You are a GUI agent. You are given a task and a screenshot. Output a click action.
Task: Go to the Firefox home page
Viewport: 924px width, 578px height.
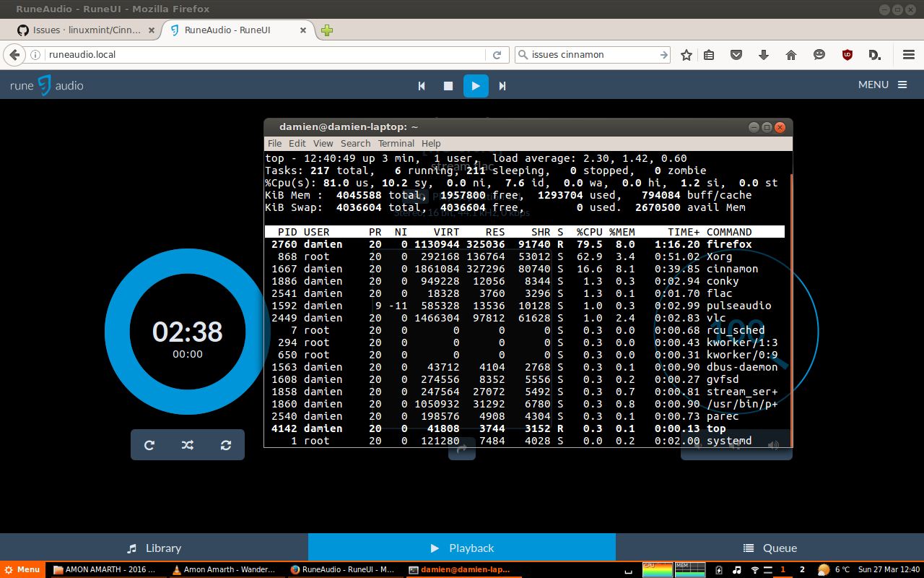[791, 55]
